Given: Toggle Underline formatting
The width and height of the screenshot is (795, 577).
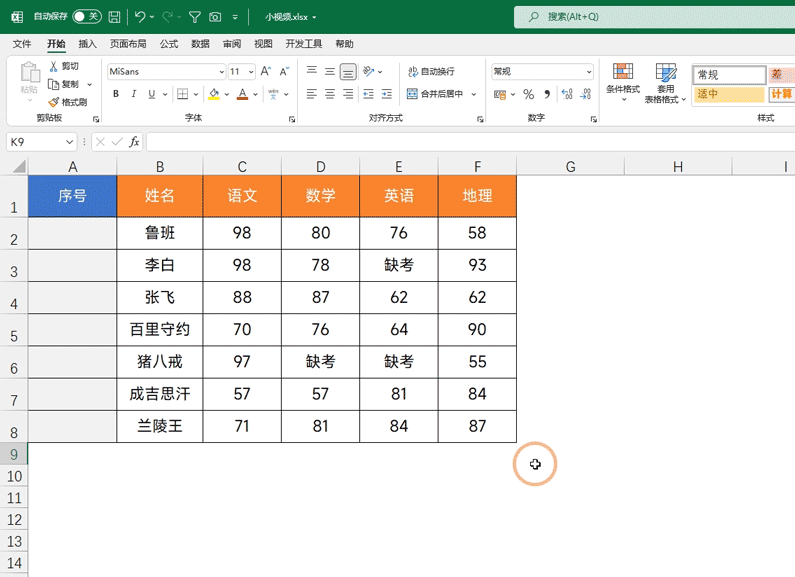Looking at the screenshot, I should click(x=152, y=94).
